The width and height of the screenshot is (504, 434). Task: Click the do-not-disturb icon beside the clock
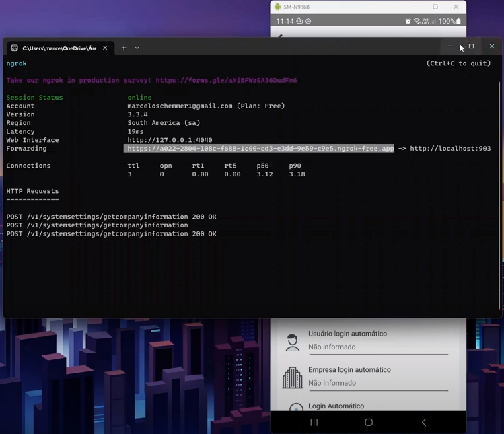click(x=308, y=22)
